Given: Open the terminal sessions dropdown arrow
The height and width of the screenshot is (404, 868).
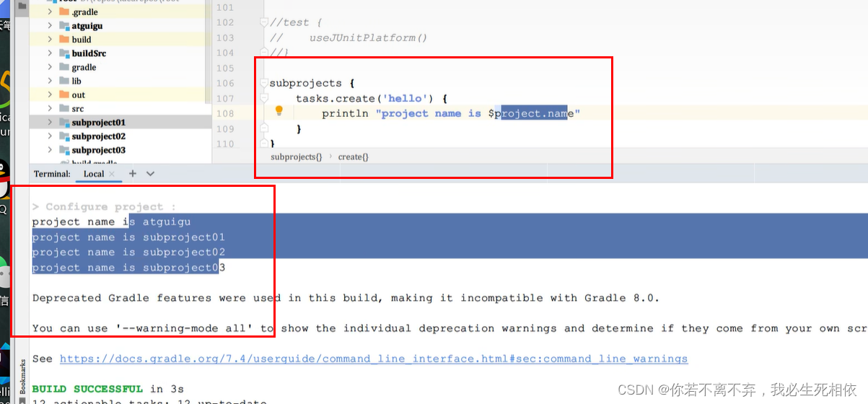Looking at the screenshot, I should click(x=150, y=174).
